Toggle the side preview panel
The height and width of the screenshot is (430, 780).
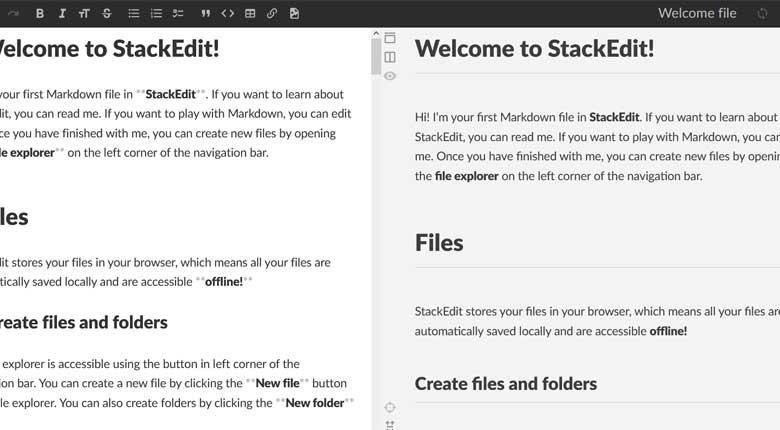(390, 57)
